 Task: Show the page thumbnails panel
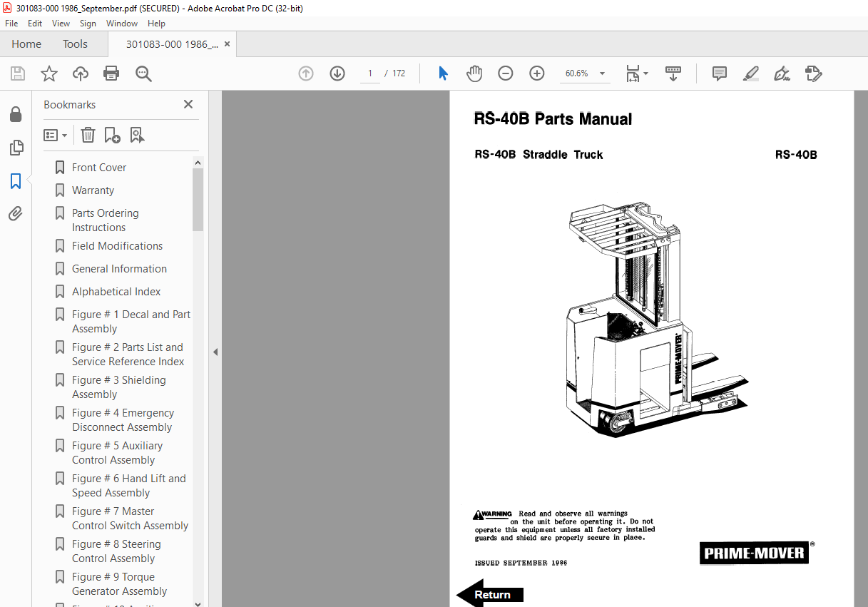coord(16,148)
